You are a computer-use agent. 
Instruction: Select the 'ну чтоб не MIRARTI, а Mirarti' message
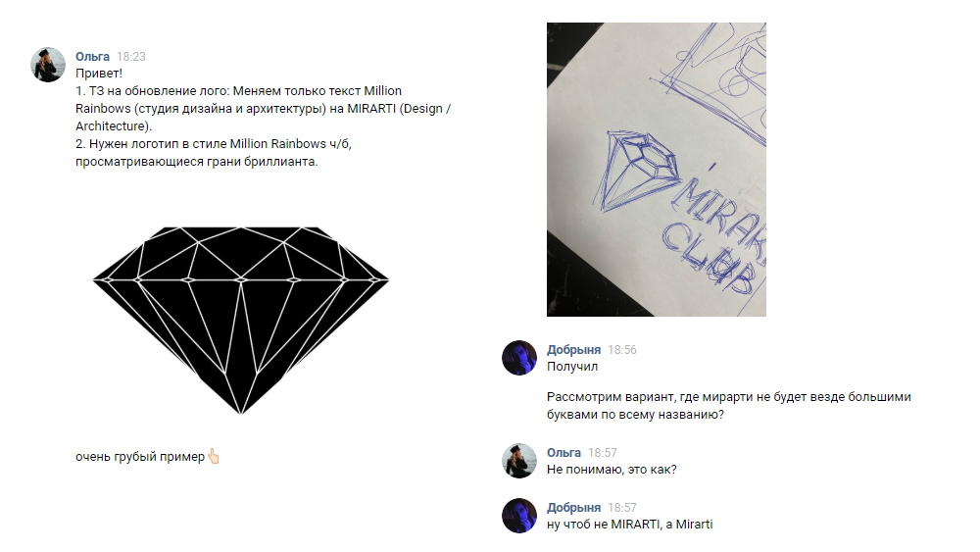(x=630, y=525)
